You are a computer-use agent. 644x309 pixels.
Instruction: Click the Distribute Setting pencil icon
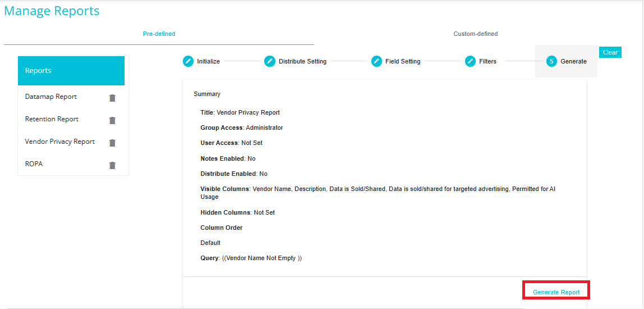pyautogui.click(x=270, y=61)
